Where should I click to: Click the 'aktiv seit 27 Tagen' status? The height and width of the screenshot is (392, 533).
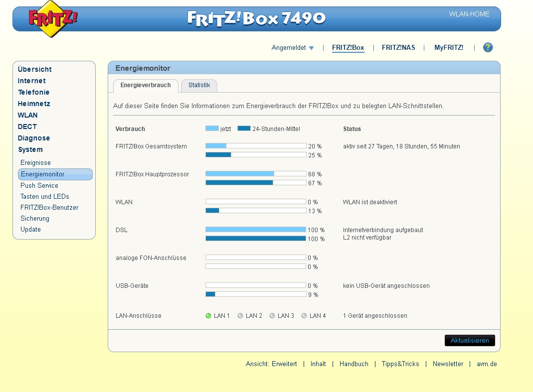click(x=401, y=146)
